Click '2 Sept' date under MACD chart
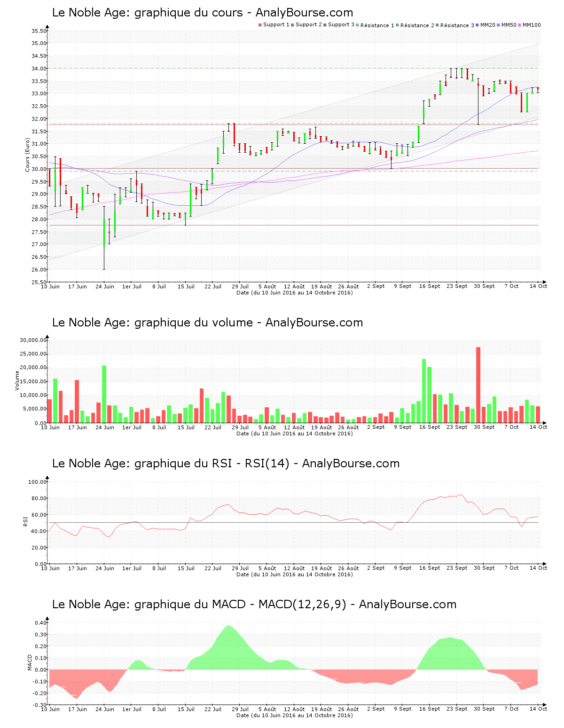Screen dimensions: 564x728 click(376, 709)
